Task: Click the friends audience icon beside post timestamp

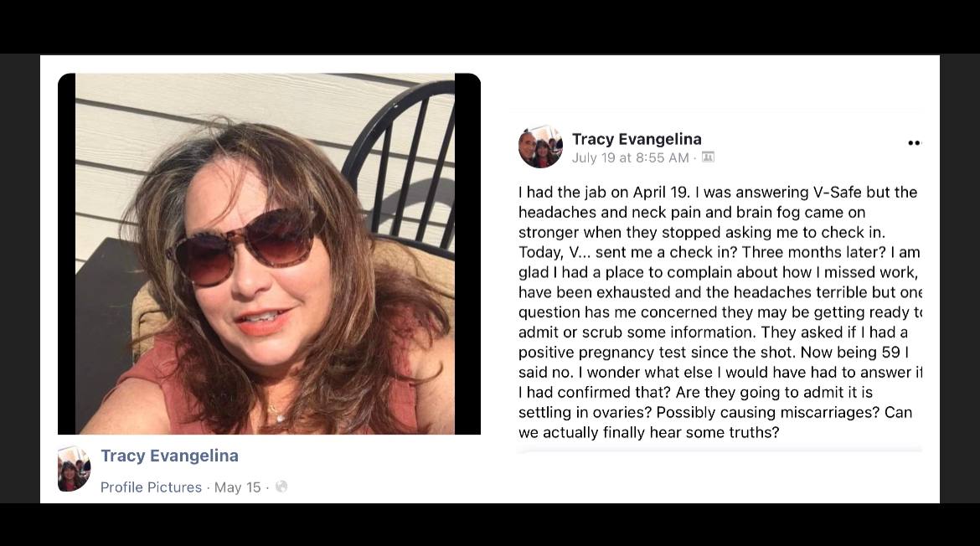Action: [708, 157]
